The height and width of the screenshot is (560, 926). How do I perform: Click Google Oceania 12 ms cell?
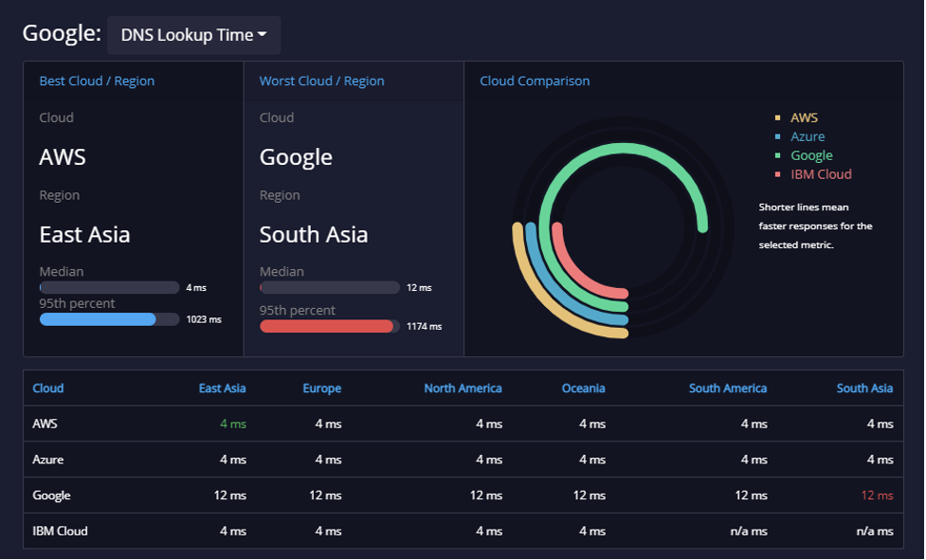click(590, 496)
